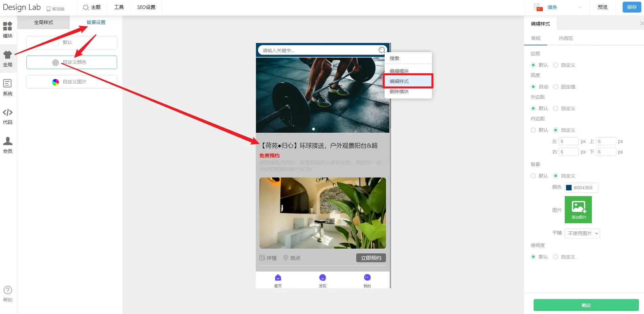Click the green 确定 confirm button
Image resolution: width=644 pixels, height=314 pixels.
pos(586,305)
